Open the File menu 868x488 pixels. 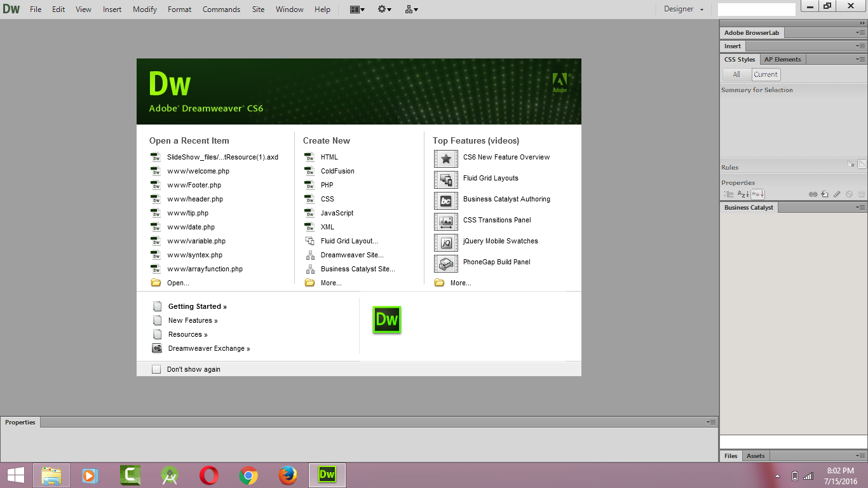[x=36, y=10]
